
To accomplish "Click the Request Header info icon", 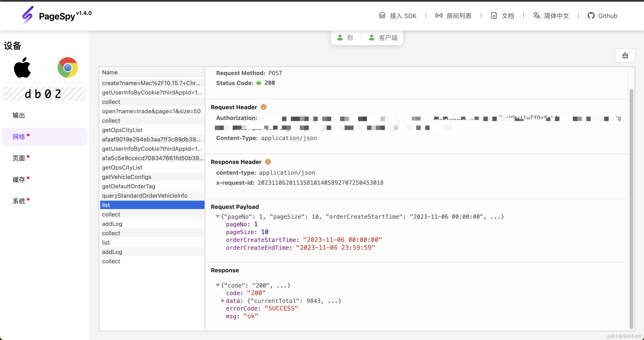I will pos(264,107).
